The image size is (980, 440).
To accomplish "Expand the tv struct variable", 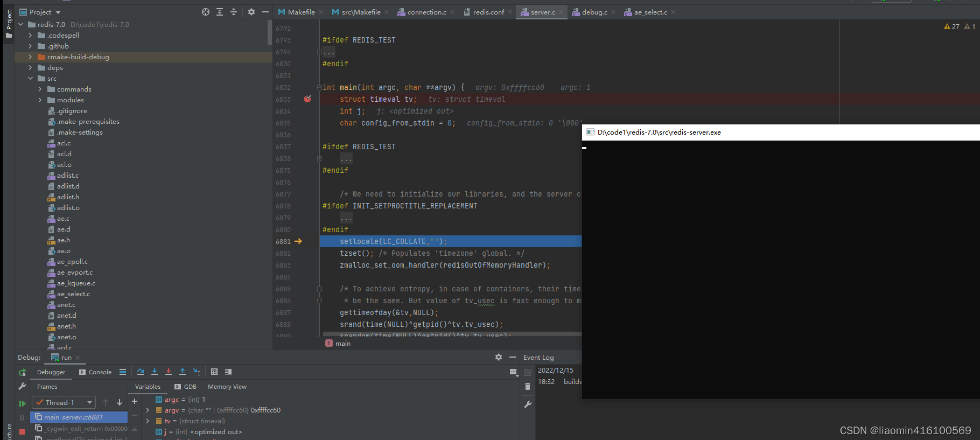I will click(148, 421).
